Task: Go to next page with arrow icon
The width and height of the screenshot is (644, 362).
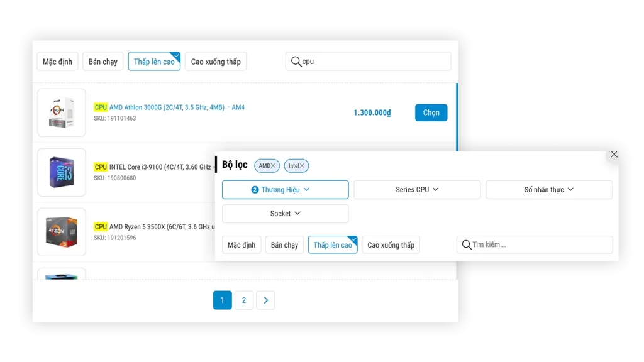Action: [265, 300]
